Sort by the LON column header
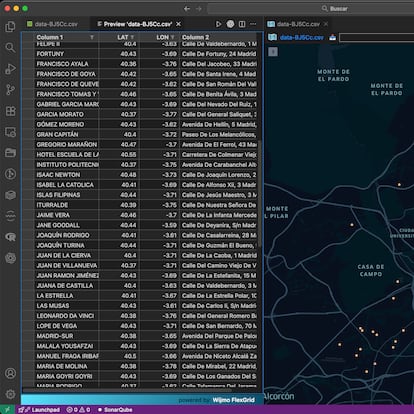 pyautogui.click(x=163, y=37)
